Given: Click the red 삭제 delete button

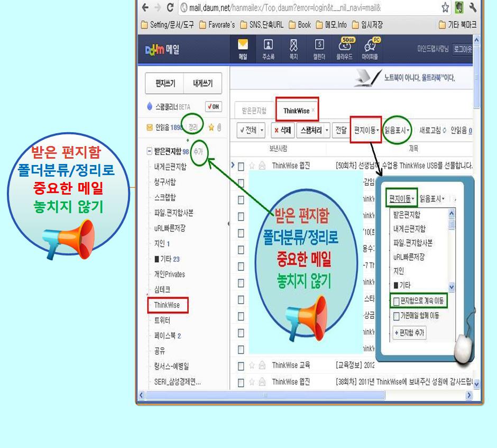Looking at the screenshot, I should coord(282,130).
